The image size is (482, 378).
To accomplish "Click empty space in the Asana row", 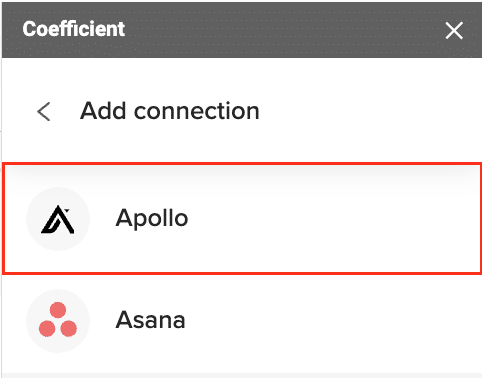I will [x=333, y=321].
